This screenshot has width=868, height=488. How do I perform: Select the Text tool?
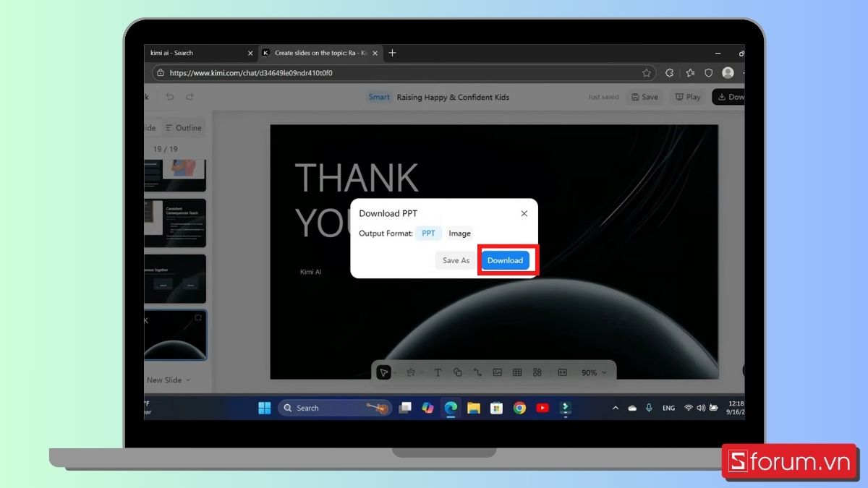pyautogui.click(x=438, y=372)
